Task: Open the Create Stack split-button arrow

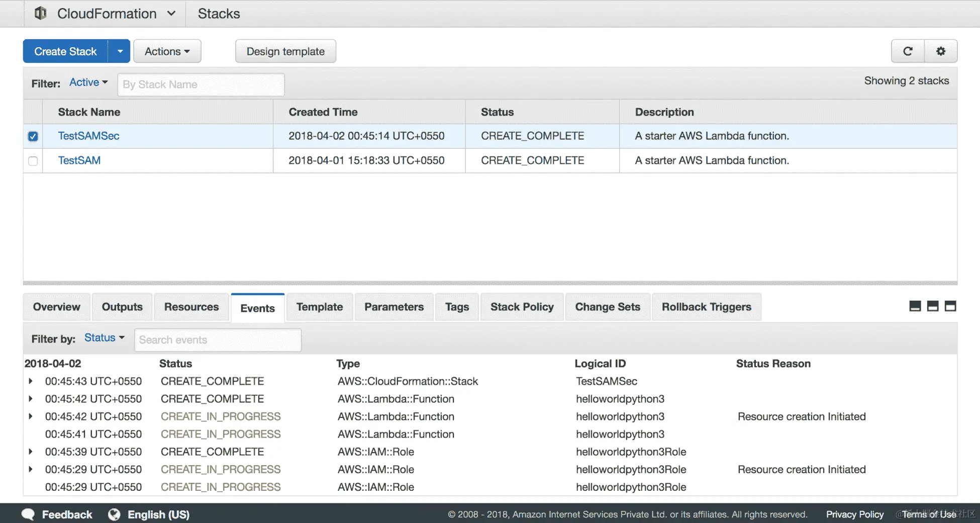Action: [120, 51]
